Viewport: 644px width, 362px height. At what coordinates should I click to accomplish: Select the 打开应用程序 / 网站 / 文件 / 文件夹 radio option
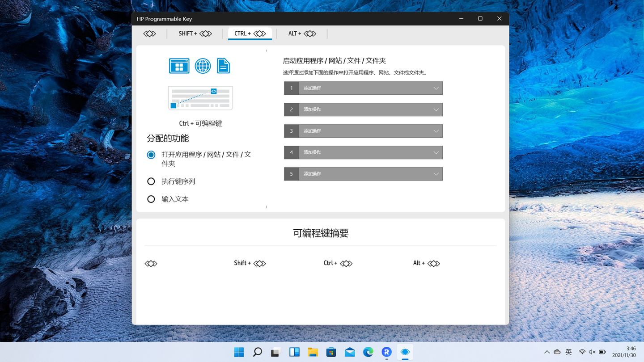(x=151, y=155)
